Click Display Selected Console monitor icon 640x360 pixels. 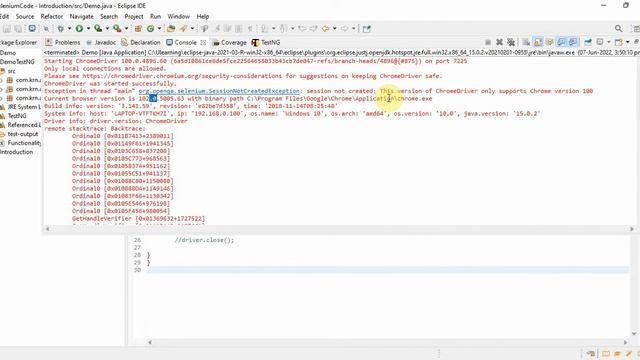(x=600, y=42)
